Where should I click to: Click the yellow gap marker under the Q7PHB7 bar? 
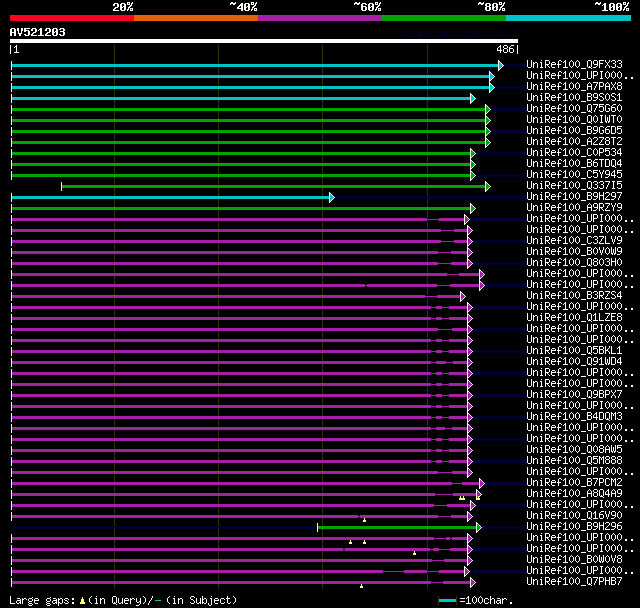(x=361, y=586)
